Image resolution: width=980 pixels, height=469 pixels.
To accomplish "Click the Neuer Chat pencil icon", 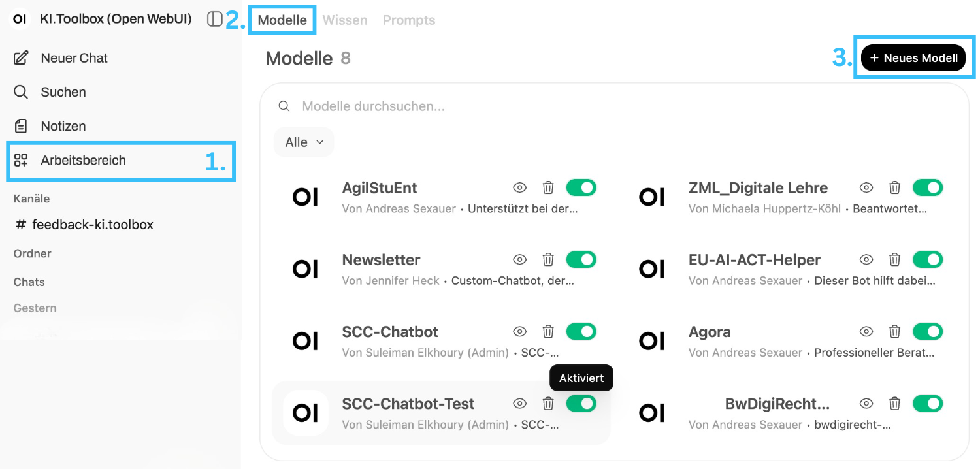I will point(21,58).
